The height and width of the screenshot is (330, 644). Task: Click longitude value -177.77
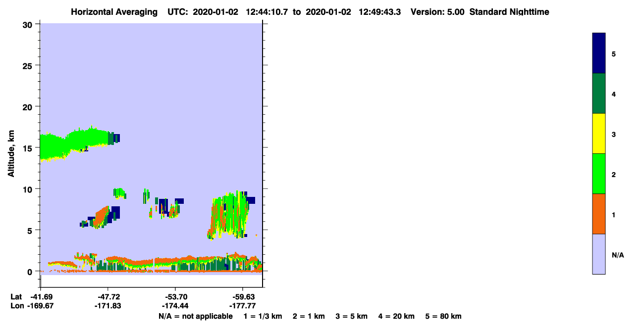tap(242, 306)
